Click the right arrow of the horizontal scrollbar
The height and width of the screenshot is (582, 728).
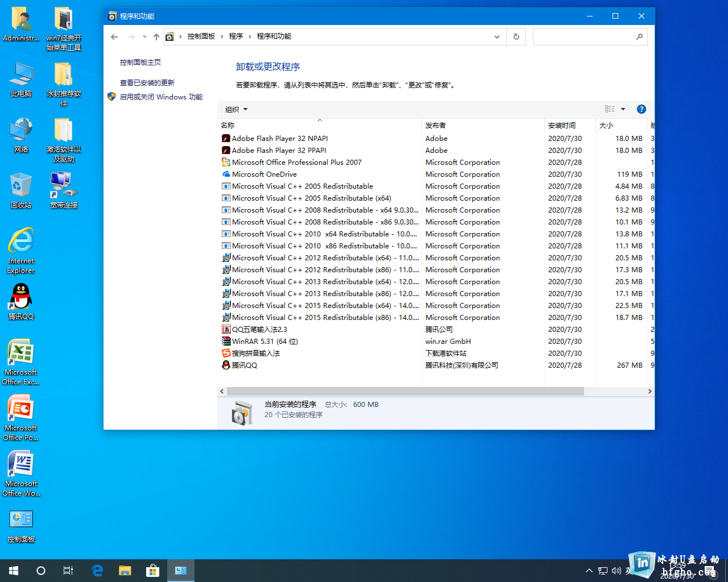point(650,391)
